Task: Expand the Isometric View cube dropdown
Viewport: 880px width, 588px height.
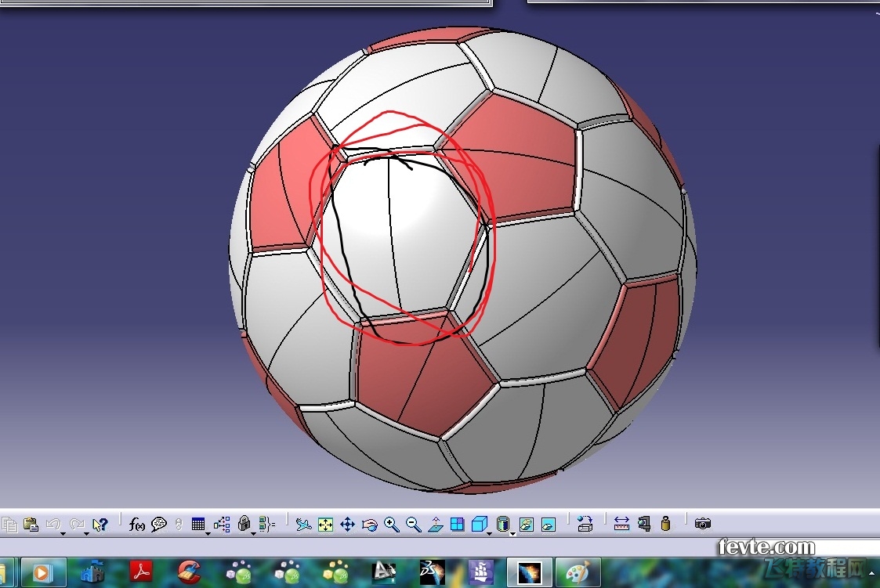Action: tap(490, 534)
